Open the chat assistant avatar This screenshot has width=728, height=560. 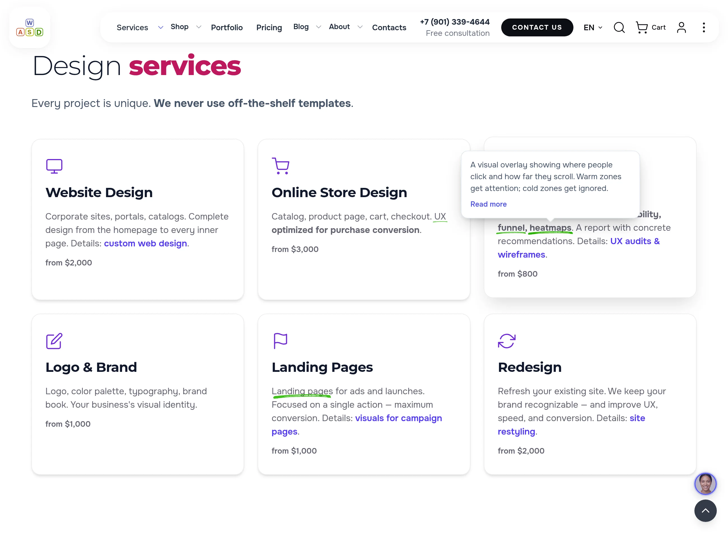705,484
